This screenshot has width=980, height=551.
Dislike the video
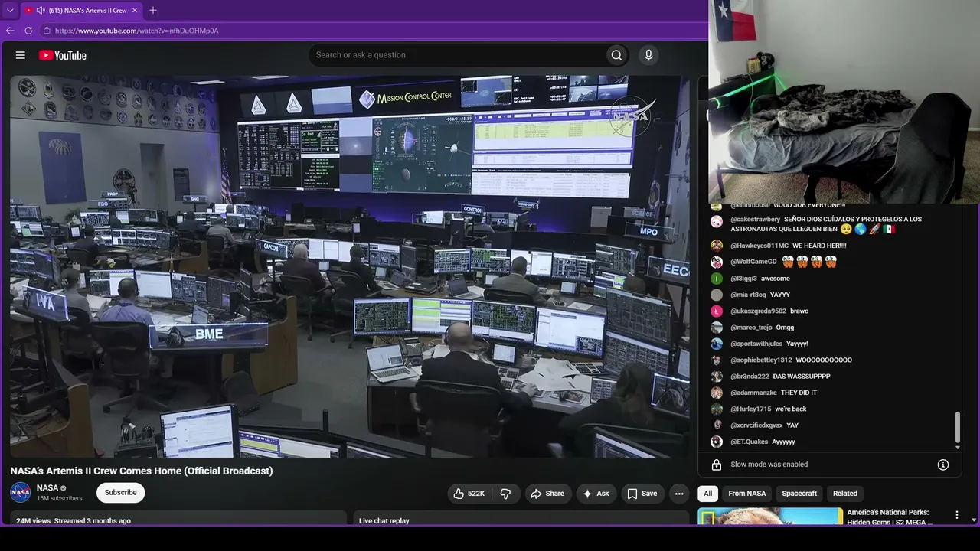[505, 494]
